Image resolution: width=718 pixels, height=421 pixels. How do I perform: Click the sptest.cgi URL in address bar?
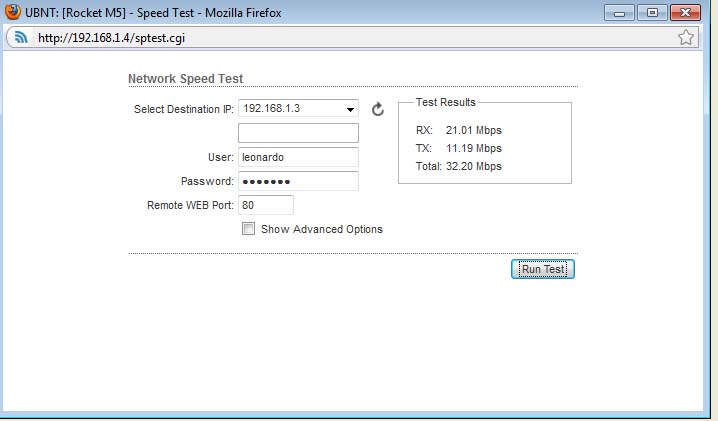pyautogui.click(x=111, y=38)
